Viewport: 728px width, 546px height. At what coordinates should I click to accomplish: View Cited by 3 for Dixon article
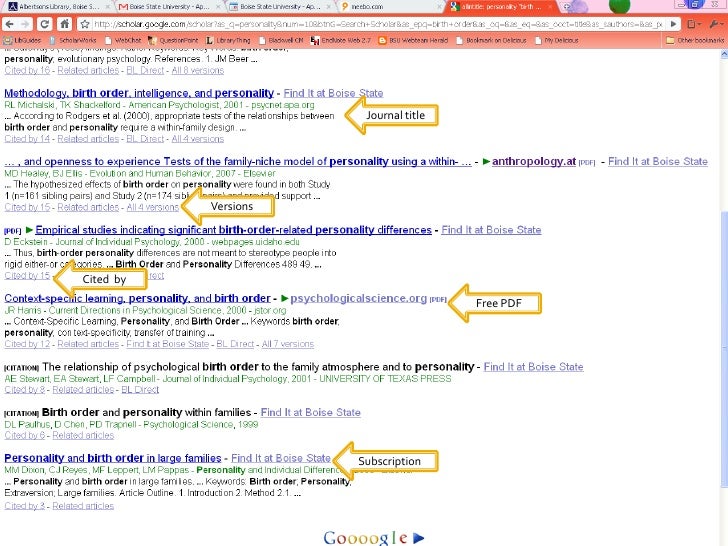click(25, 506)
